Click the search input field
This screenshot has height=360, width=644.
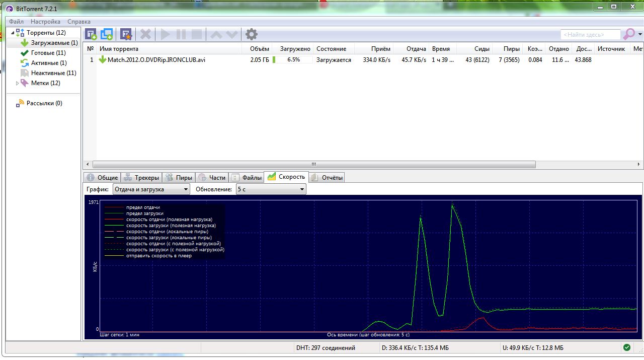[x=590, y=35]
